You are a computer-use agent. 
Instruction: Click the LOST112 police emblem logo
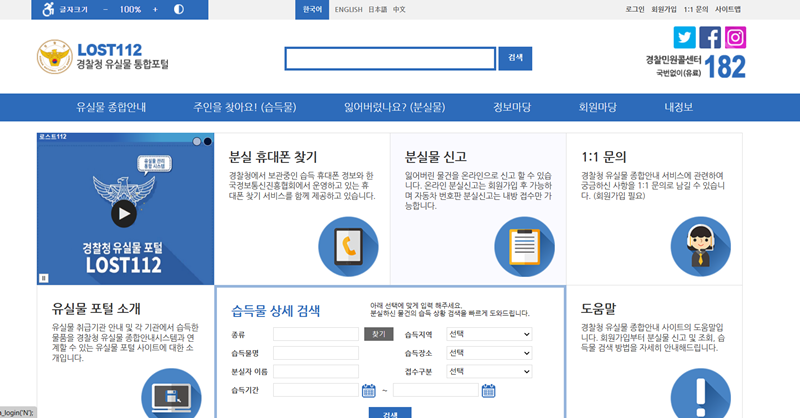(x=55, y=57)
